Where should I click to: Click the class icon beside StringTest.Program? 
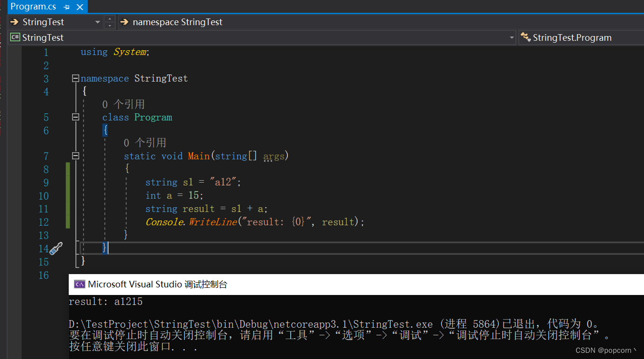pyautogui.click(x=525, y=37)
